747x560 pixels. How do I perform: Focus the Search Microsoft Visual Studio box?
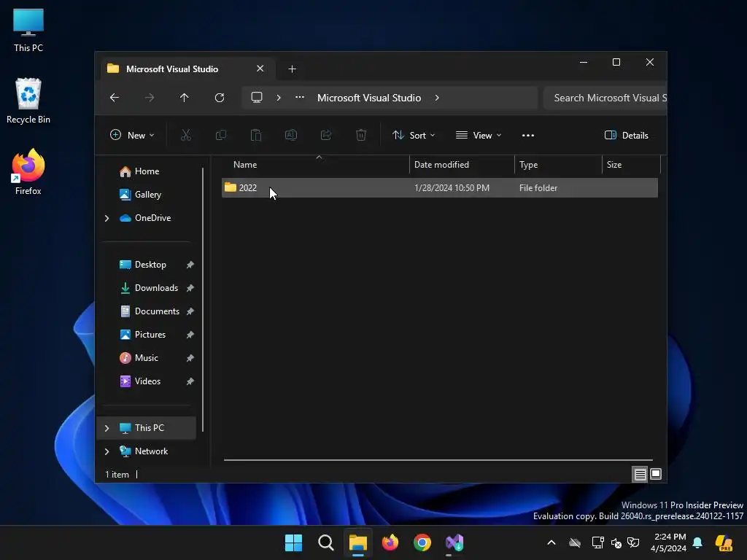click(x=605, y=98)
